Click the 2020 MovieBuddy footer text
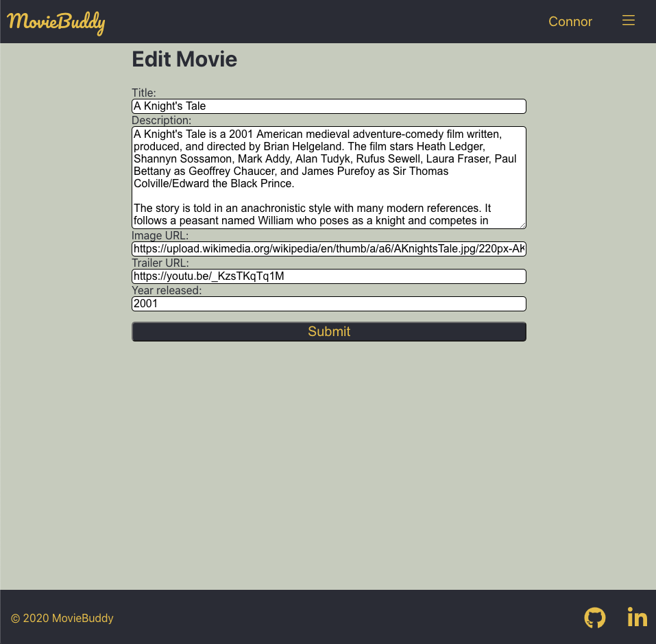The width and height of the screenshot is (656, 644). (x=62, y=618)
